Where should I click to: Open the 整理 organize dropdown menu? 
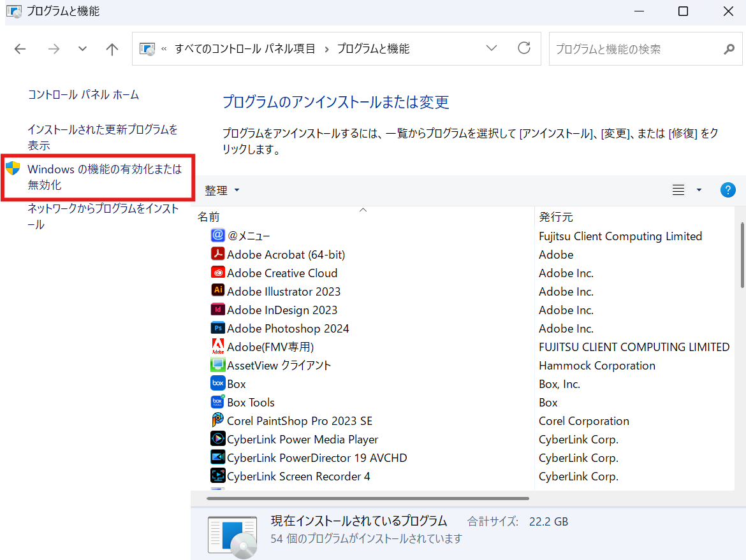click(x=222, y=190)
